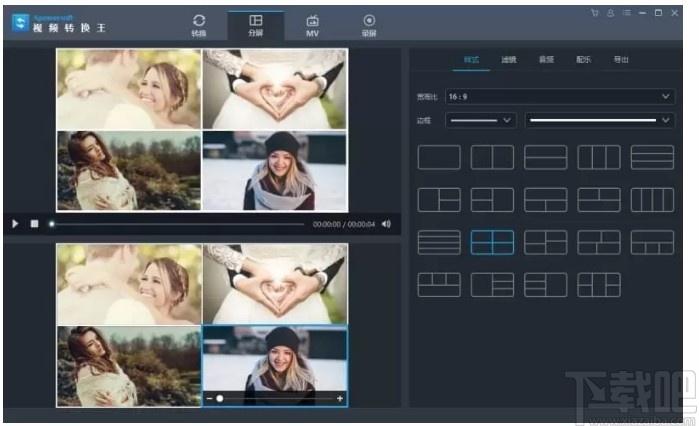Play the preview video
This screenshot has width=699, height=426.
tap(15, 224)
